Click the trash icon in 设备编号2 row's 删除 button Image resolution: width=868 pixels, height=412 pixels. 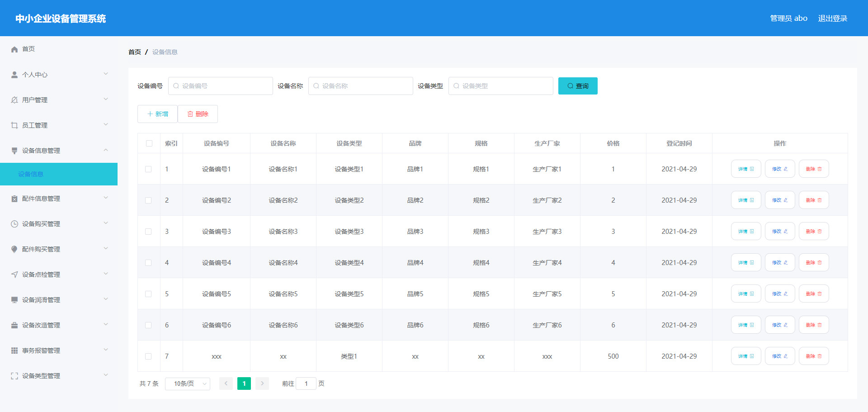pos(820,200)
